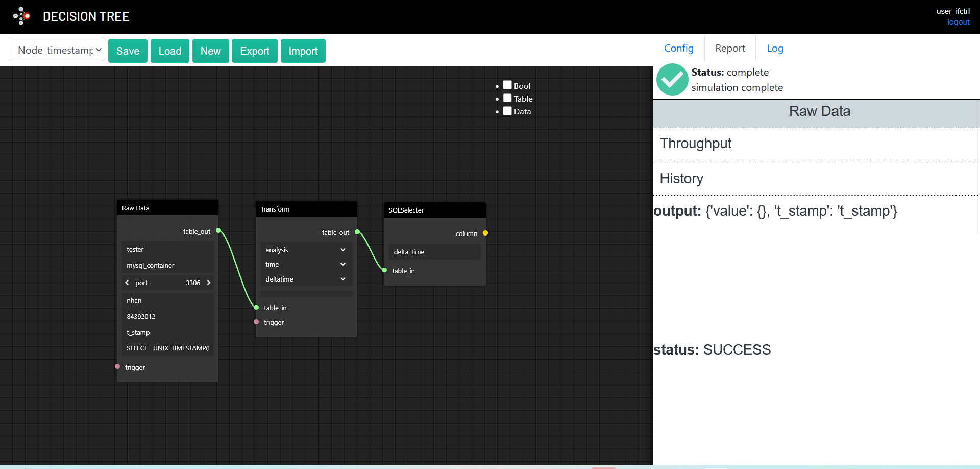Open the Node_timestamp dropdown
Screen dimensions: 980x469
click(58, 50)
